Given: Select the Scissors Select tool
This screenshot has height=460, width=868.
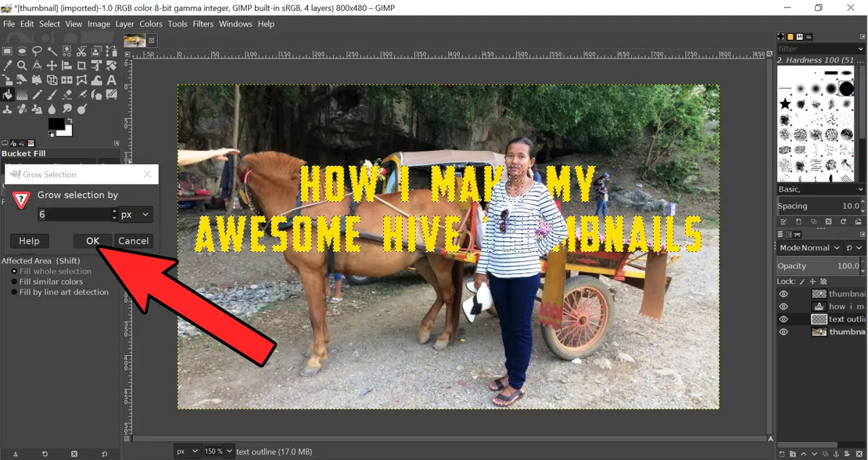Looking at the screenshot, I should click(x=82, y=51).
